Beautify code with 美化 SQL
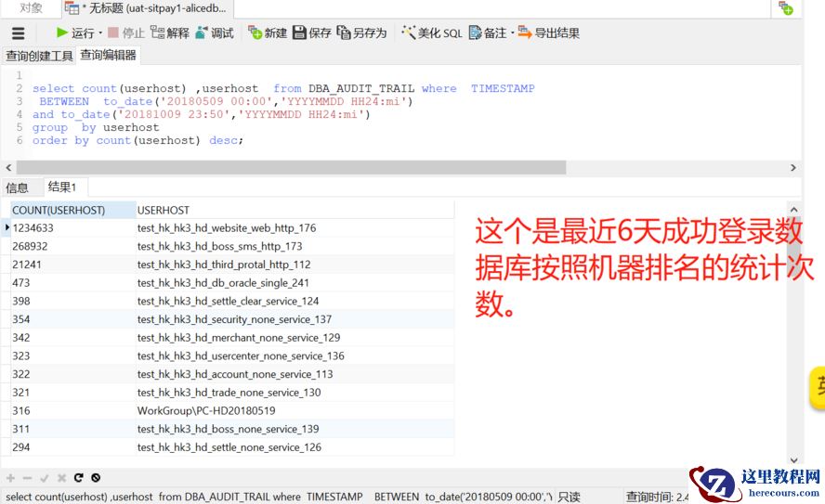The height and width of the screenshot is (504, 825). click(x=431, y=33)
